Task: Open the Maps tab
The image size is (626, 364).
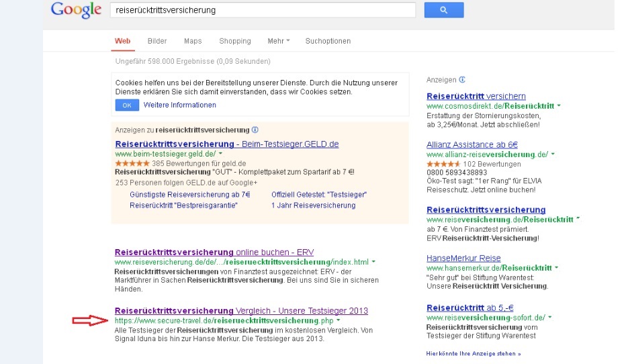Action: (x=193, y=41)
